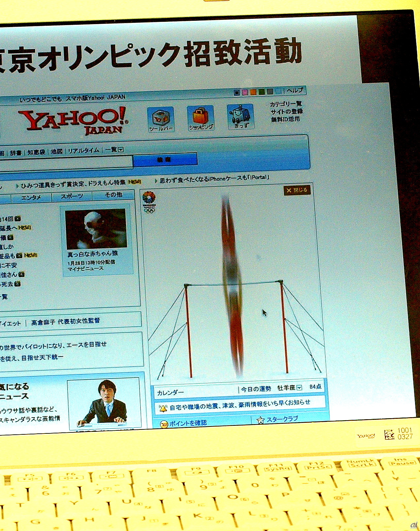420x531 pixels.
Task: Open 今日の運勢 fortune link
Action: coord(256,389)
